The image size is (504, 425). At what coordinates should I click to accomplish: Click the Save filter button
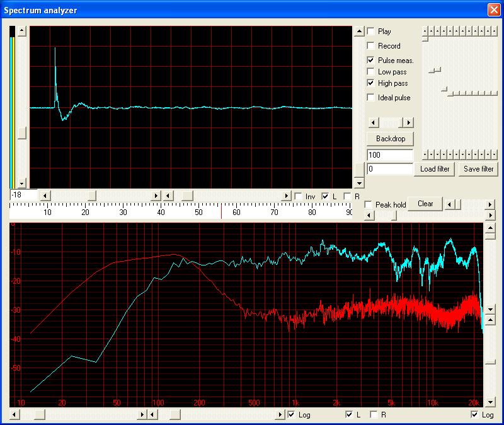coord(478,169)
